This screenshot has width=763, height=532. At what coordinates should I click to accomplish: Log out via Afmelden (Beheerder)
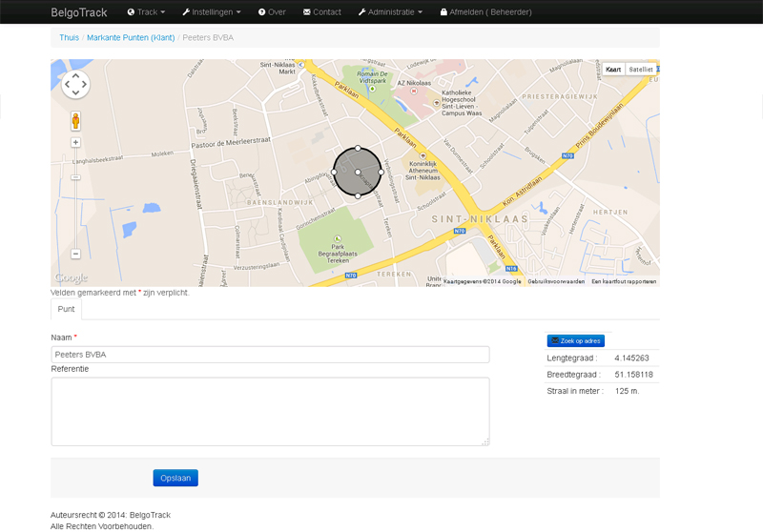point(485,12)
